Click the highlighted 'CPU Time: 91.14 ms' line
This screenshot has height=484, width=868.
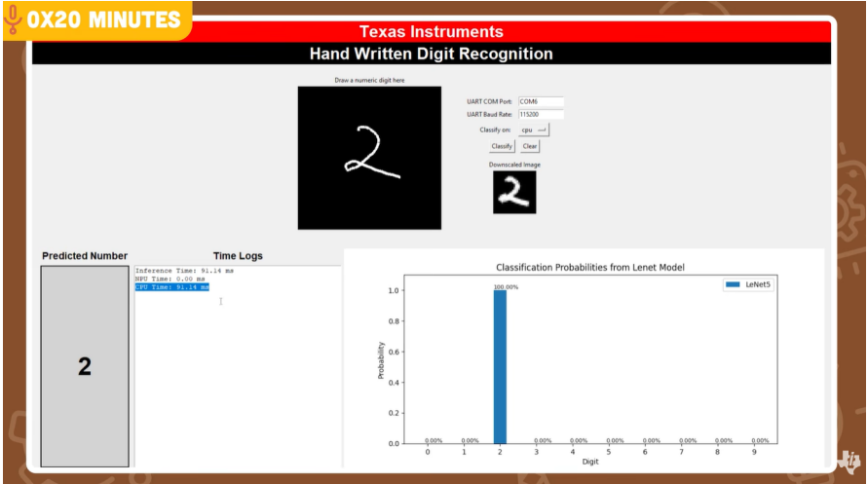coord(172,287)
